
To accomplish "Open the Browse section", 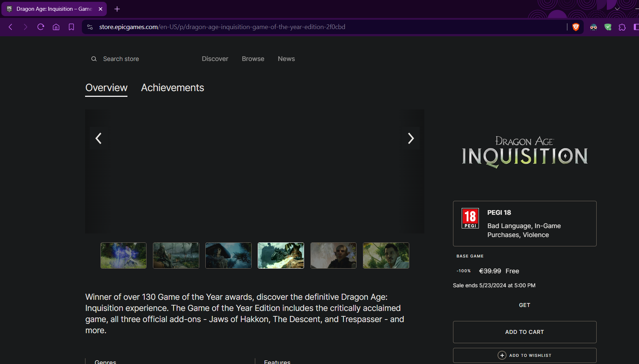I will [x=253, y=59].
